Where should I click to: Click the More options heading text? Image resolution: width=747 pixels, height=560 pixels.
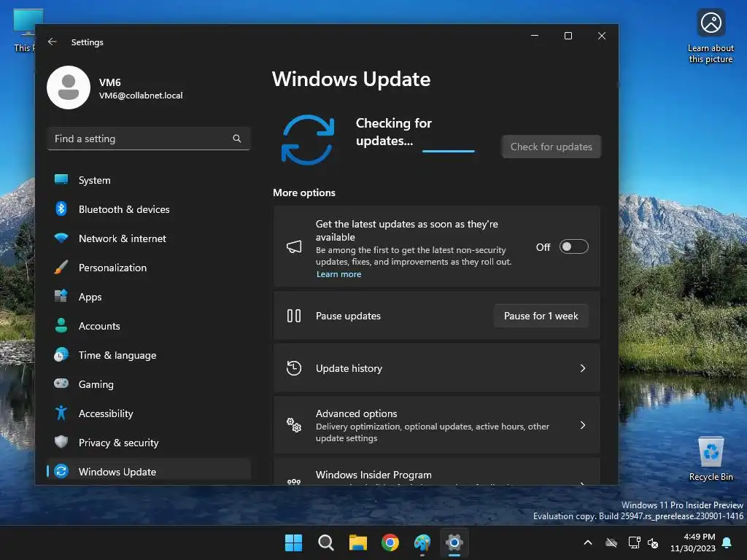coord(304,192)
